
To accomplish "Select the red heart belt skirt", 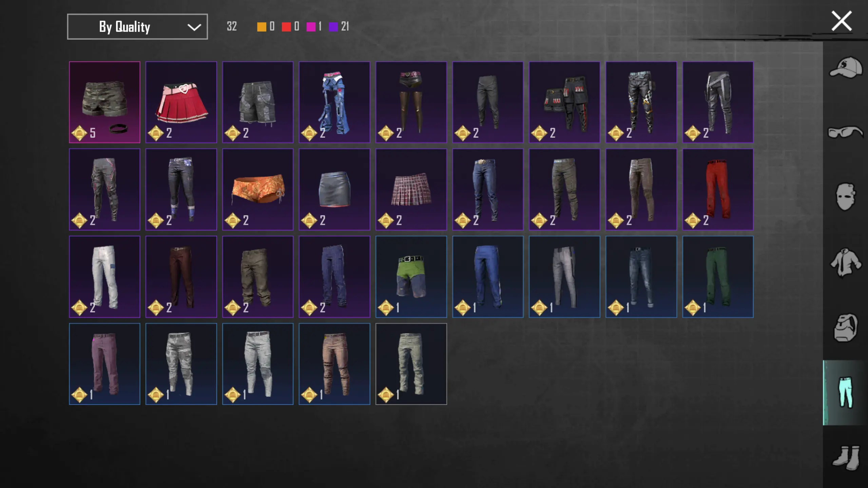I will click(181, 102).
